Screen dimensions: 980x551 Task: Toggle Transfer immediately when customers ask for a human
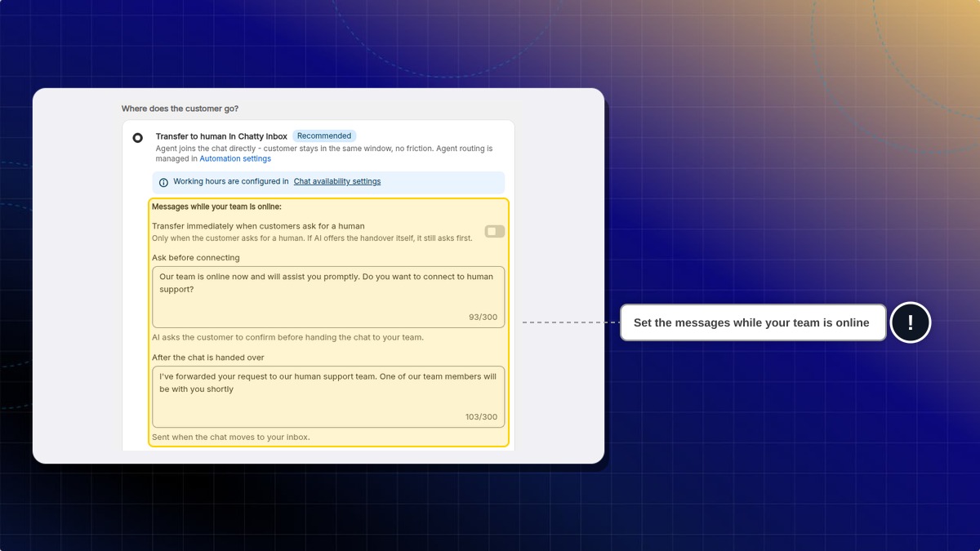pyautogui.click(x=495, y=232)
